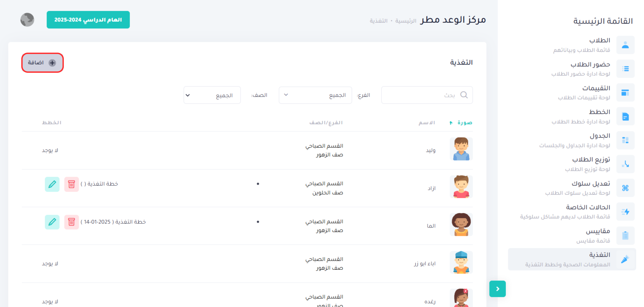The image size is (644, 307).
Task: Click the search magnifier icon
Action: 464,95
